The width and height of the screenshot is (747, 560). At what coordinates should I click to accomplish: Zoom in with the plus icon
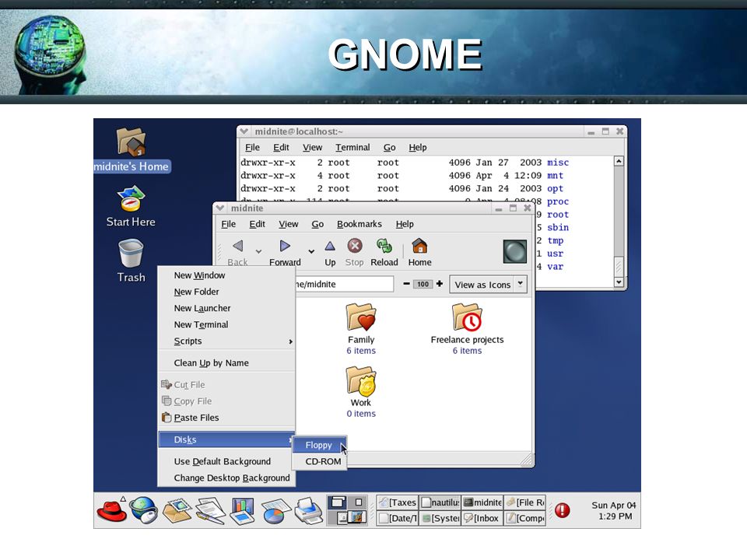439,284
